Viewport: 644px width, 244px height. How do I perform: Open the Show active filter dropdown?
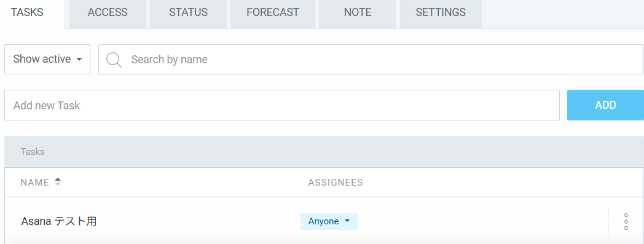click(x=47, y=59)
